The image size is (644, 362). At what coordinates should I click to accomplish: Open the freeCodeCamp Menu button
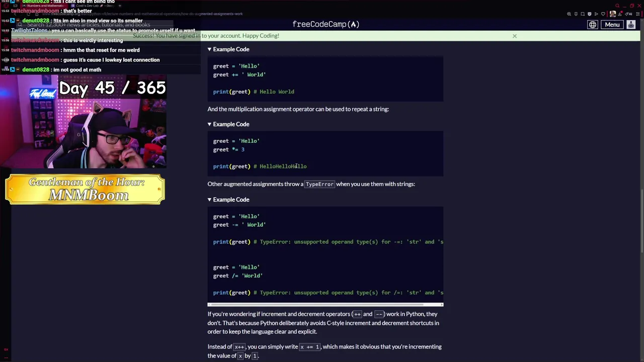612,25
